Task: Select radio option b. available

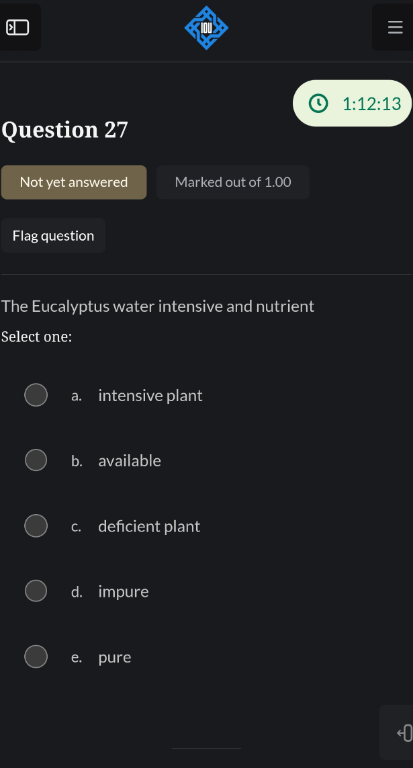Action: coord(36,460)
